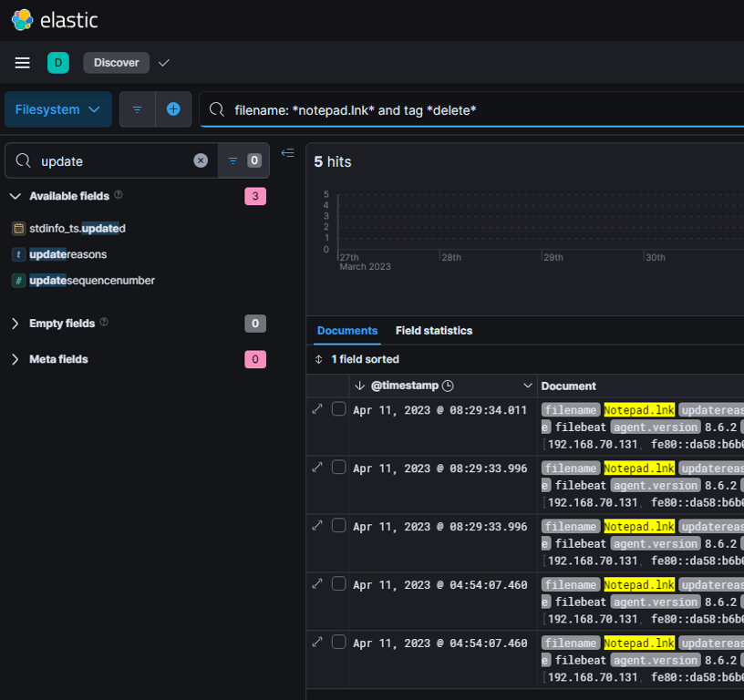Select the first document row checkbox
The image size is (744, 700).
tap(338, 409)
